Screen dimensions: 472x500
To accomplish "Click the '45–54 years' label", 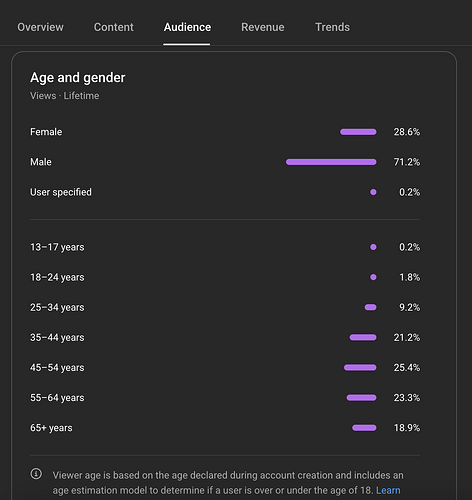I will tap(57, 367).
